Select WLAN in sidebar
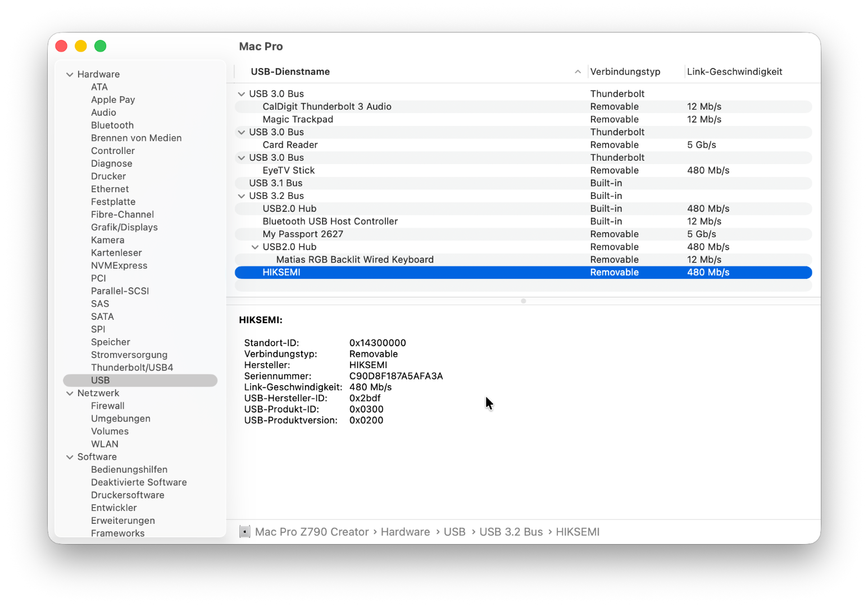Image resolution: width=868 pixels, height=607 pixels. click(104, 445)
